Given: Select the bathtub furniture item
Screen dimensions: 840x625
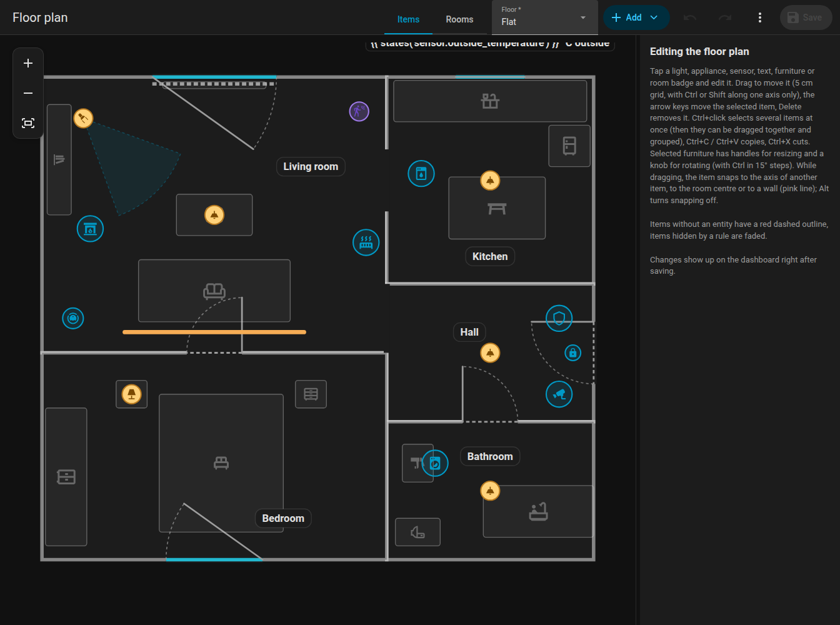Looking at the screenshot, I should 538,511.
